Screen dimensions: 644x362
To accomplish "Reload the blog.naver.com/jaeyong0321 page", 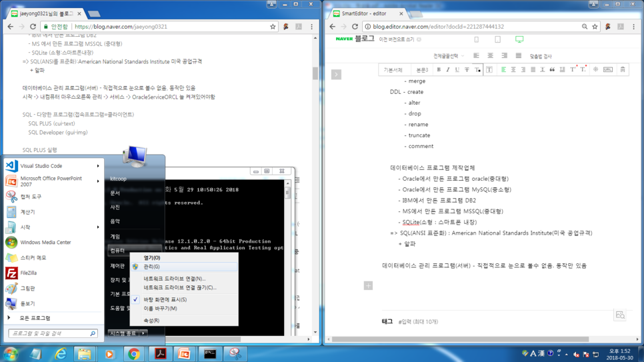I will coord(33,27).
